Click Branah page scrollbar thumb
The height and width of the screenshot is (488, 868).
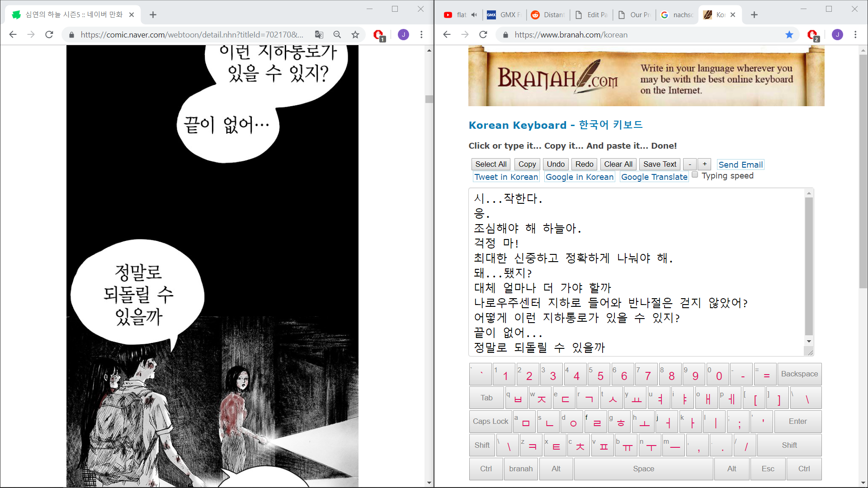click(863, 172)
